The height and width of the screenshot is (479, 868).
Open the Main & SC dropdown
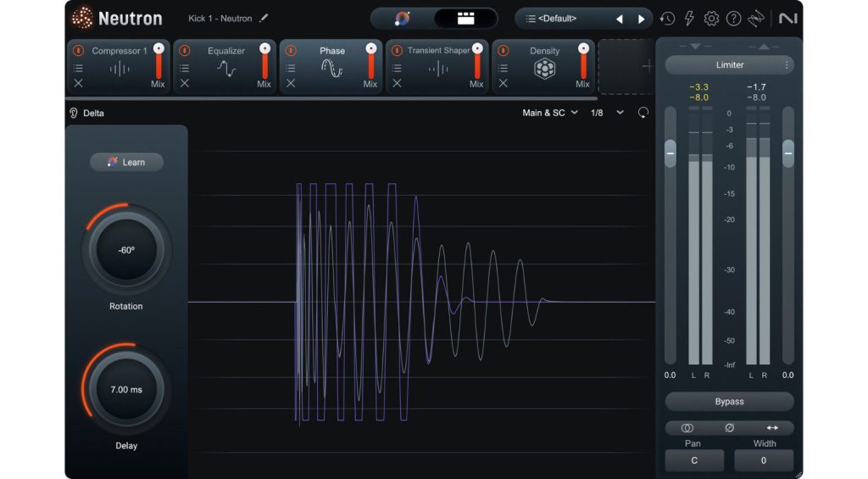(x=549, y=113)
